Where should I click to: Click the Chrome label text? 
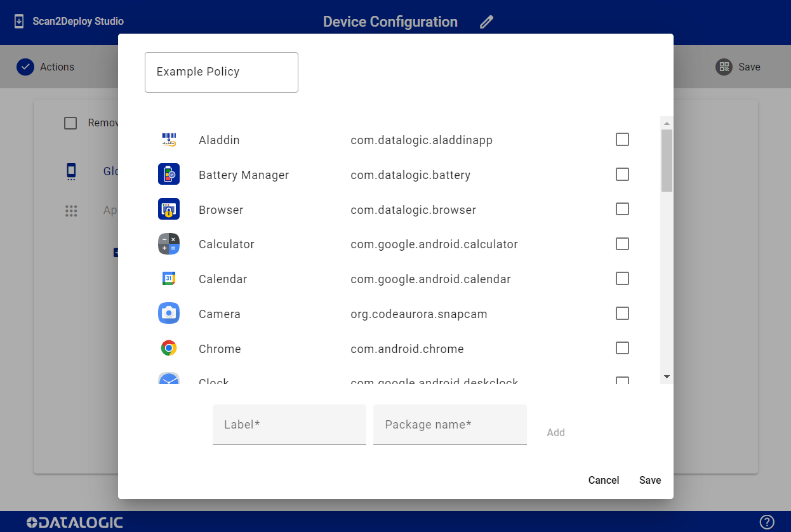(220, 349)
